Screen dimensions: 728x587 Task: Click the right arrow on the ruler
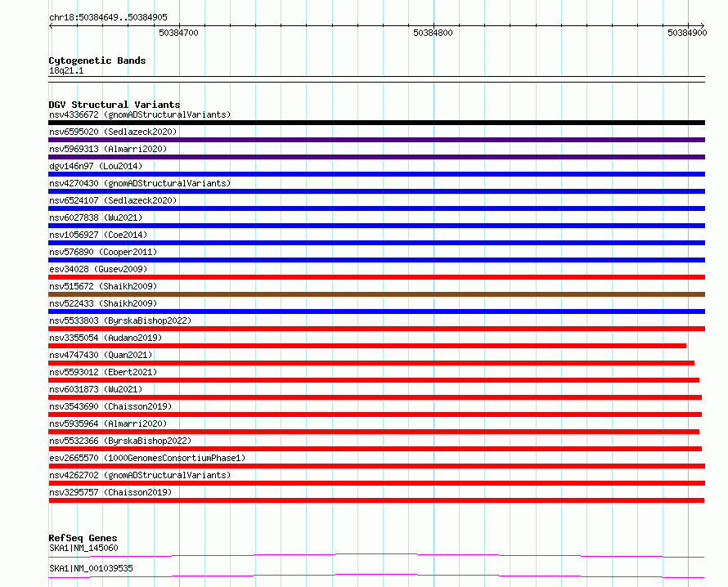point(703,26)
